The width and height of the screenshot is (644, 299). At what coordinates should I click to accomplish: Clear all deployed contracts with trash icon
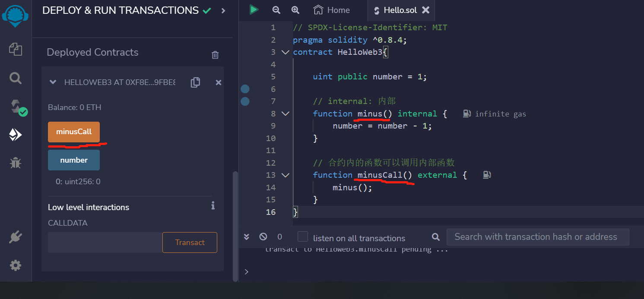215,55
